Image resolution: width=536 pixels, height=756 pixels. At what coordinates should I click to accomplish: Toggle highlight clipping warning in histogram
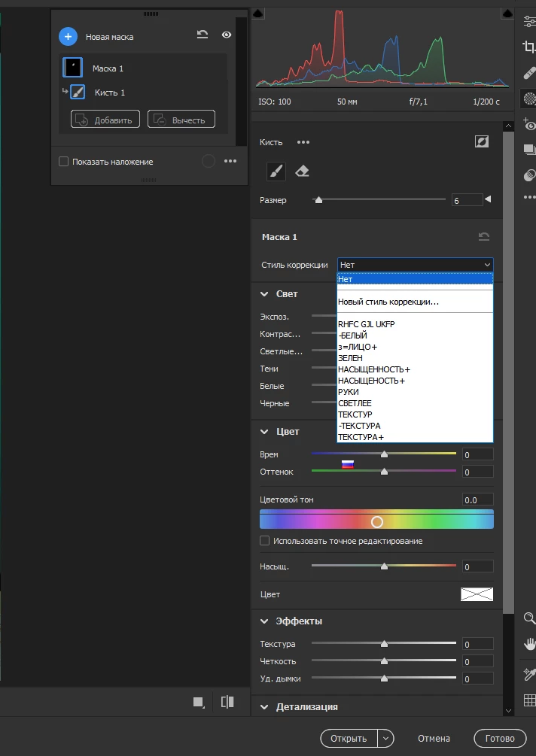click(507, 14)
